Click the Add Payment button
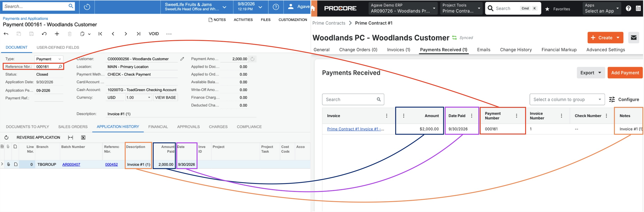Screen dimensions: 644x212 point(625,73)
